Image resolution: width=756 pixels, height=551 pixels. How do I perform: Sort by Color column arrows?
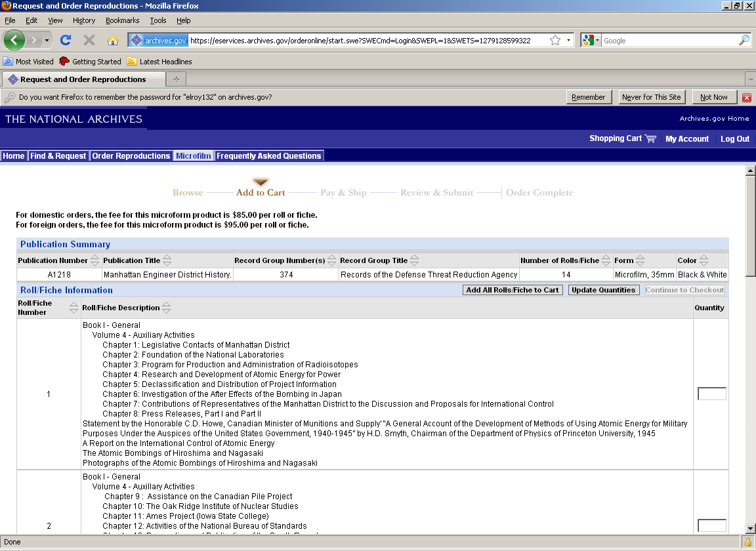(703, 260)
